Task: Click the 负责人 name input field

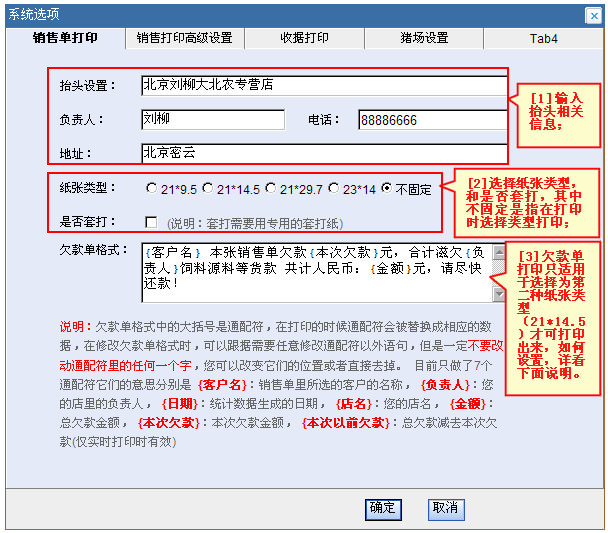Action: pos(213,120)
